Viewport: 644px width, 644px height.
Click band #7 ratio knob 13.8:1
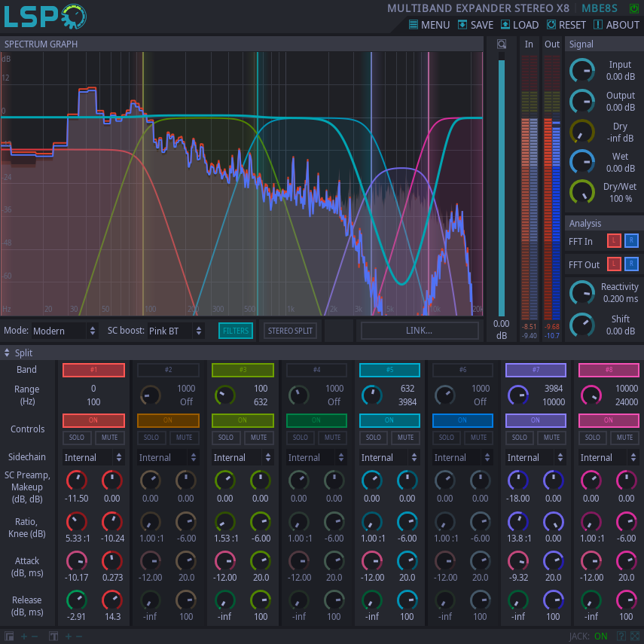pyautogui.click(x=518, y=522)
